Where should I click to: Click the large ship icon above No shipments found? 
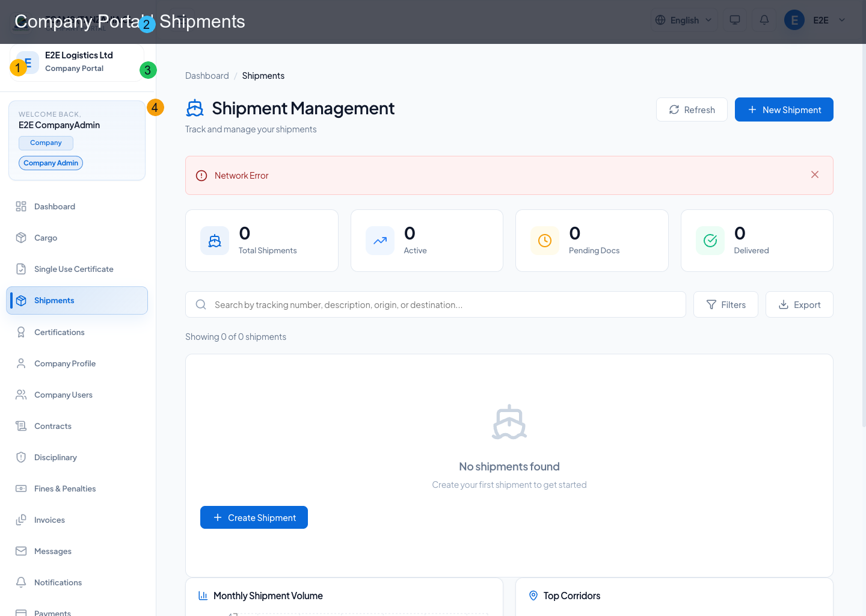(509, 422)
